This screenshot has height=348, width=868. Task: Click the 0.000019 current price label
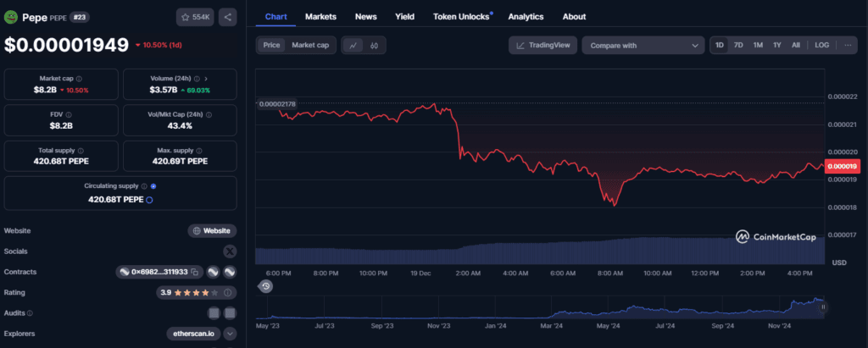point(842,166)
